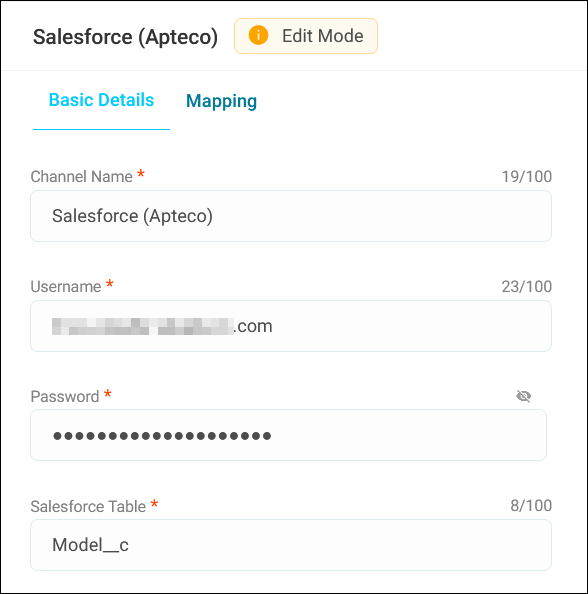588x594 pixels.
Task: Click the blurred username text ending in .com
Action: click(162, 326)
